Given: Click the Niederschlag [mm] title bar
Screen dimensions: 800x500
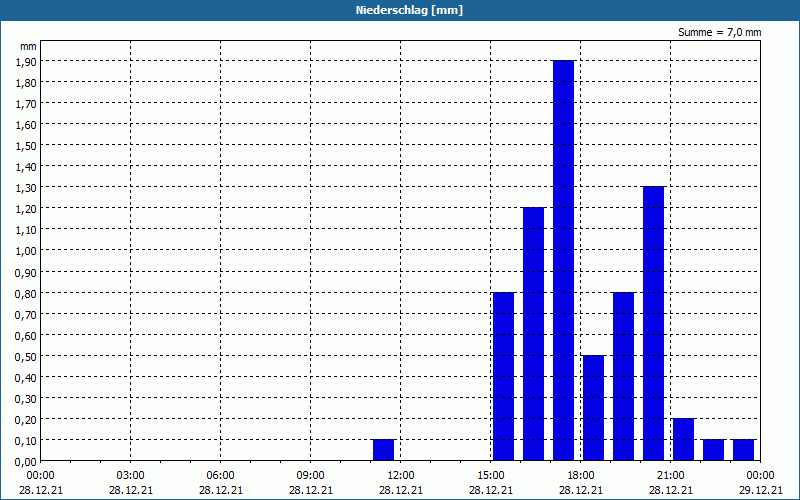Looking at the screenshot, I should 400,10.
